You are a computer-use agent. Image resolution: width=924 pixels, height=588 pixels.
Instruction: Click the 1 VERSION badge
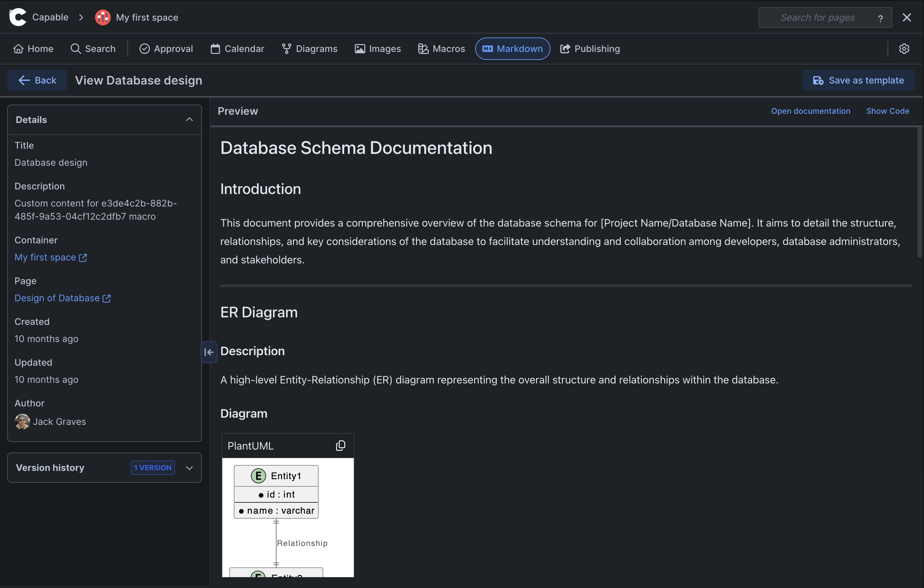click(x=153, y=468)
